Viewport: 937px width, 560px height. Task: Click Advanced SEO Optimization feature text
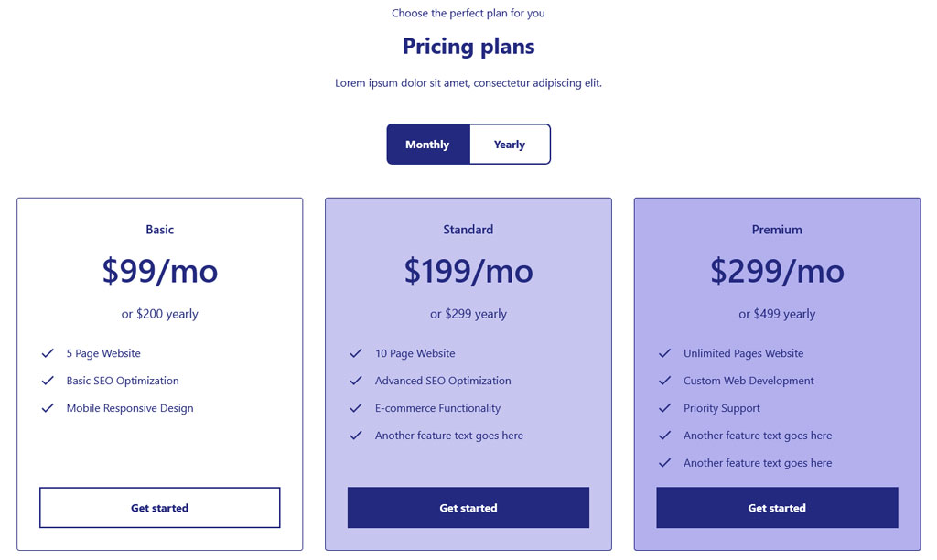443,381
